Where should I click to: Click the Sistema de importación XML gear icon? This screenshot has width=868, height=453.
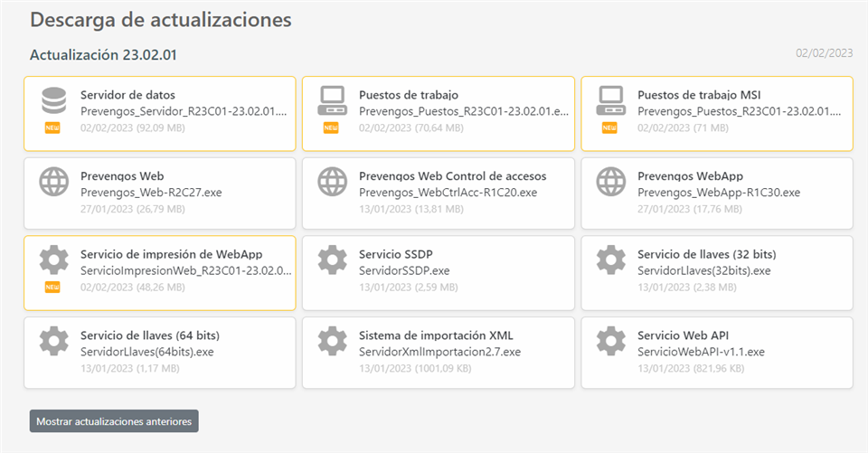tap(333, 341)
